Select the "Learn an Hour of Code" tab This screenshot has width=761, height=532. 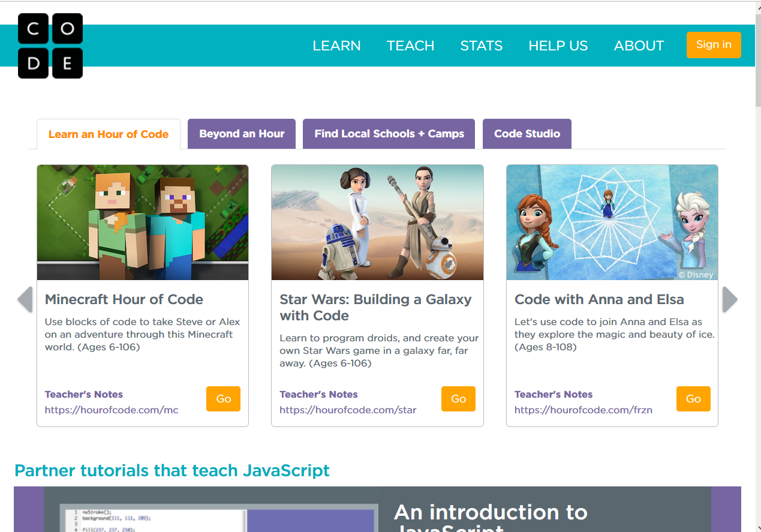(108, 134)
